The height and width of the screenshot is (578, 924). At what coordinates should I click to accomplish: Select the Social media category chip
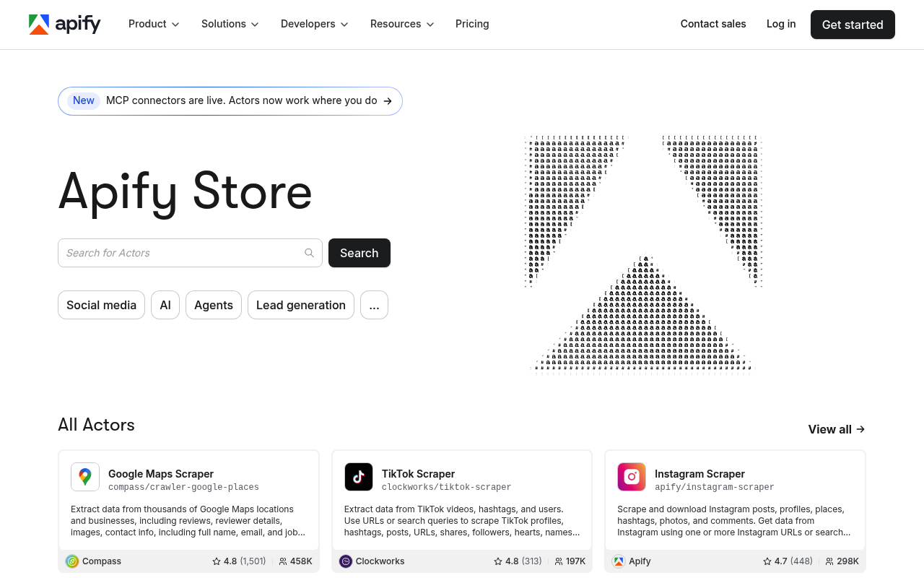tap(101, 305)
